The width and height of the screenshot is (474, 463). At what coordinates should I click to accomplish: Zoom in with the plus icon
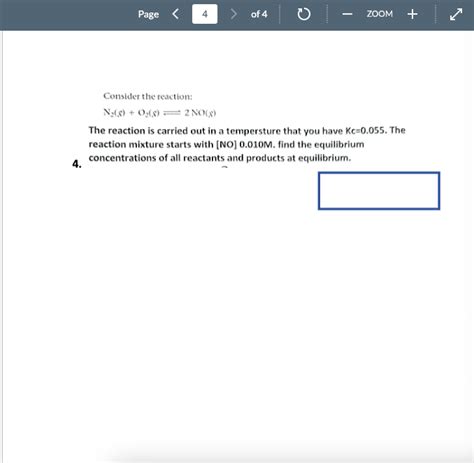click(412, 14)
